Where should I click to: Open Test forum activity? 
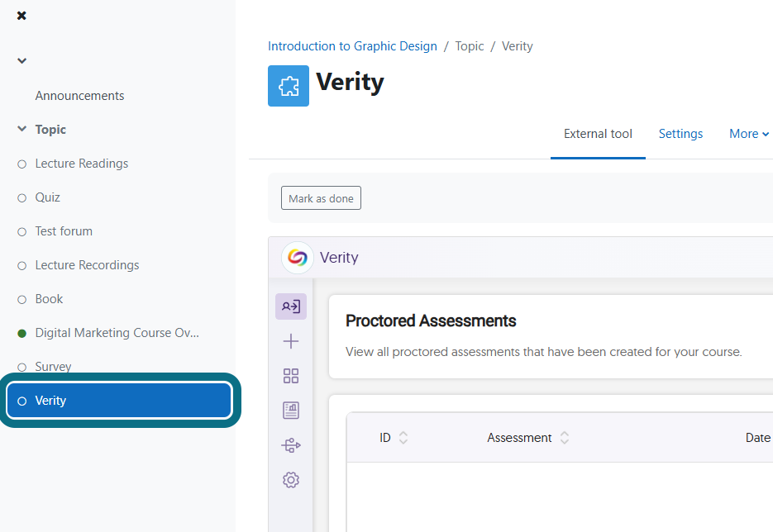point(64,231)
